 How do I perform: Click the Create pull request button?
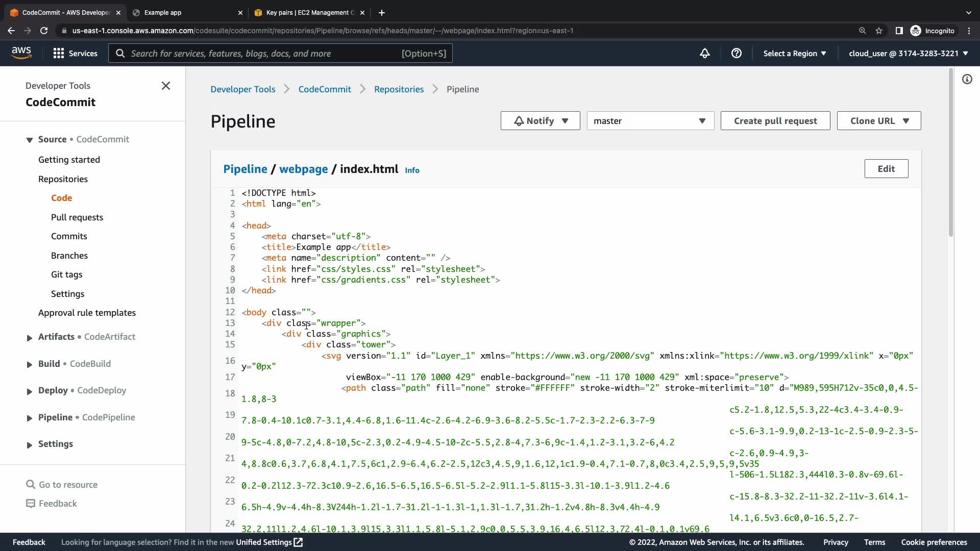tap(775, 121)
